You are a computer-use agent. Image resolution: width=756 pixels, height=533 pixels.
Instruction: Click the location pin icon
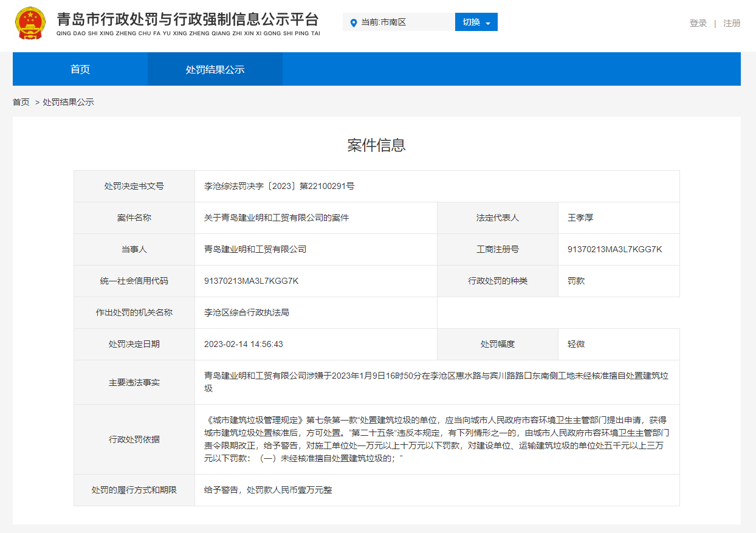point(354,22)
